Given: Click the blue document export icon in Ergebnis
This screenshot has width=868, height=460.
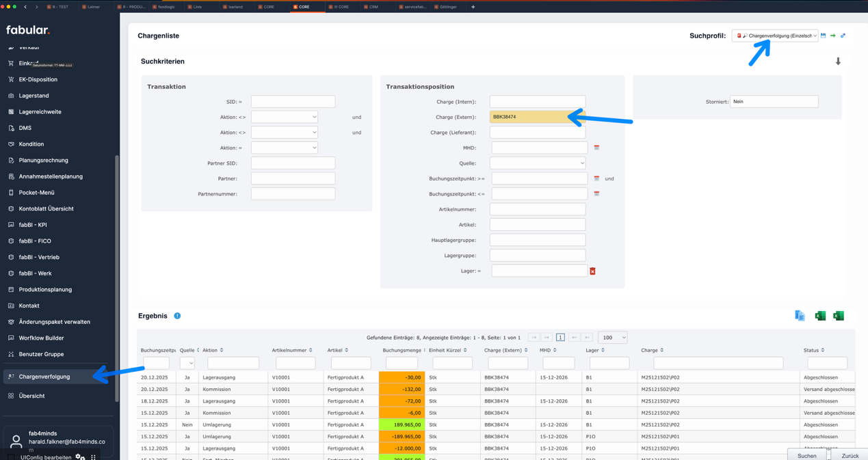Looking at the screenshot, I should click(x=800, y=316).
